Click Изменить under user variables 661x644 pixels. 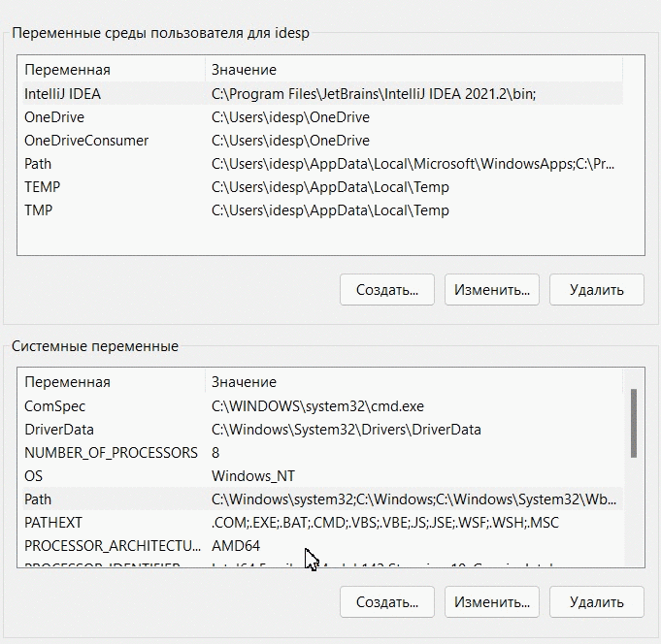[x=491, y=290]
